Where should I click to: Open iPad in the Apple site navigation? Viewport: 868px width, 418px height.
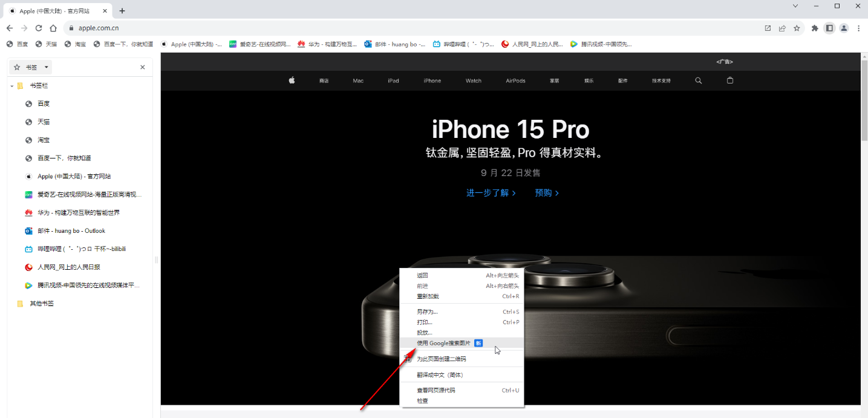[x=393, y=81]
